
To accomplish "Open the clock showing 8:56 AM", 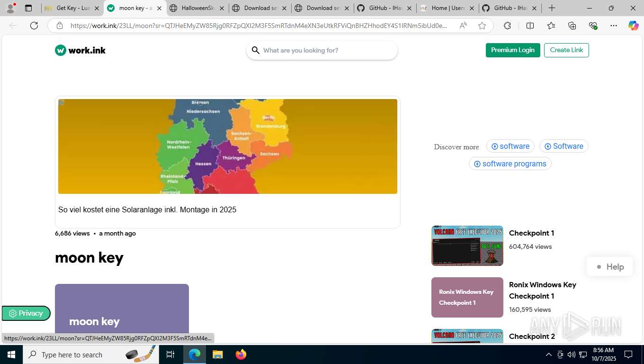I will pos(603,355).
